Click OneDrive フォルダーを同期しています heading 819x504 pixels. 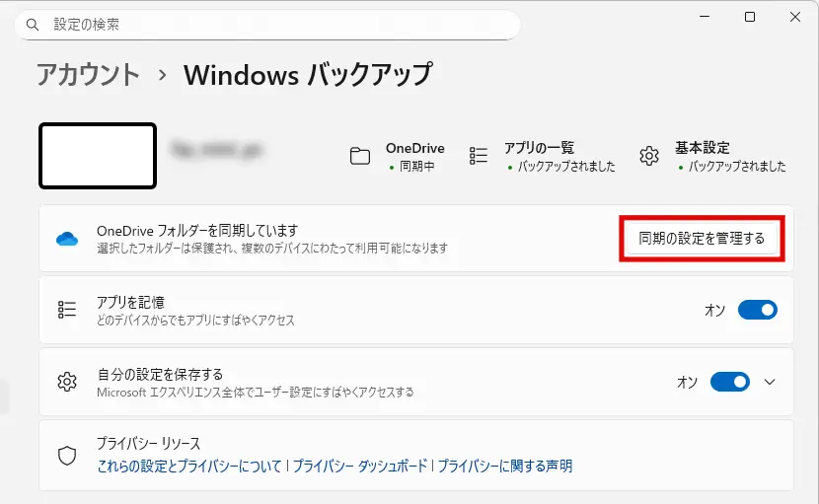[x=197, y=231]
